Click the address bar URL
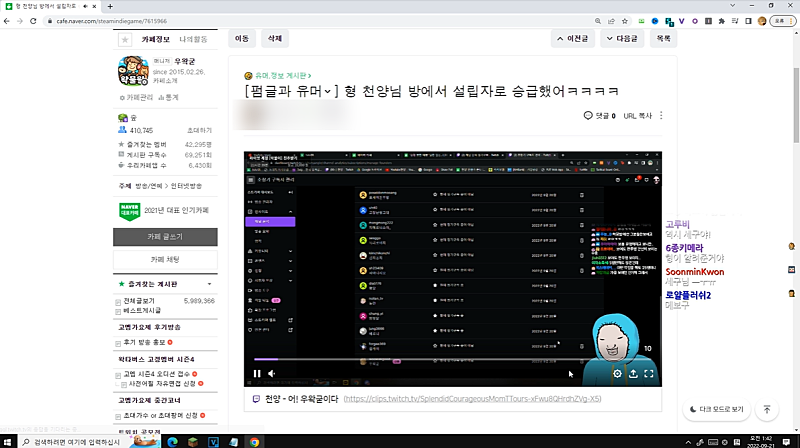This screenshot has width=800, height=448. coord(112,21)
